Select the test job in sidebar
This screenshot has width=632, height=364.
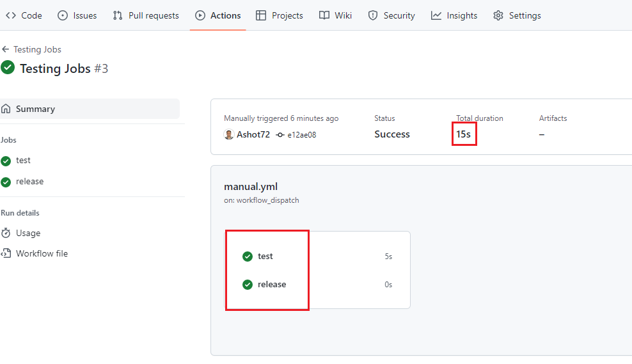coord(23,161)
